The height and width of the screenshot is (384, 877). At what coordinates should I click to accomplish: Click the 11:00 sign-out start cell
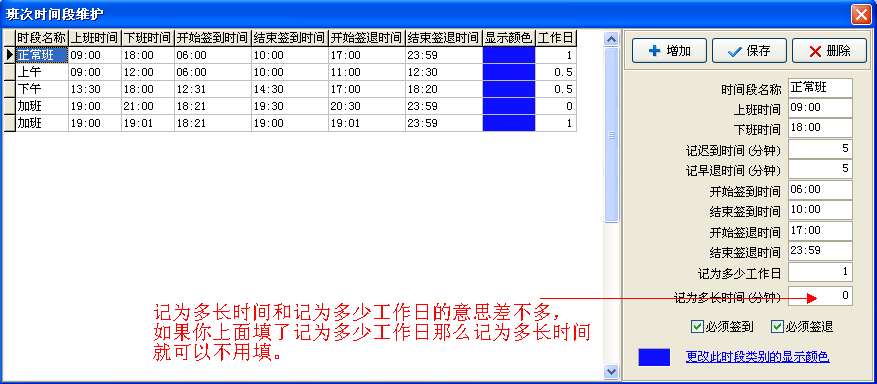(367, 73)
